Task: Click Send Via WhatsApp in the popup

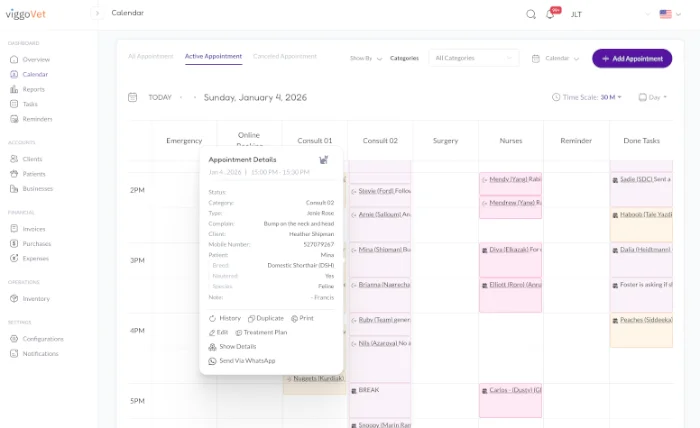Action: pyautogui.click(x=247, y=361)
